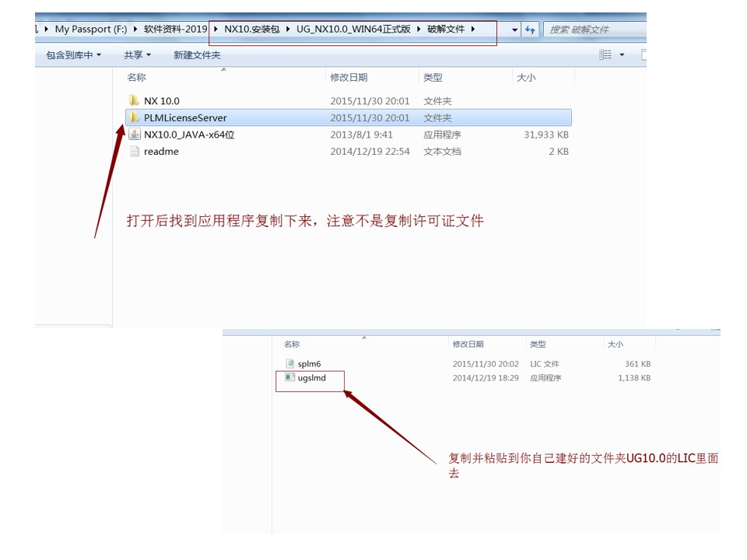Screen dimensions: 747x560
Task: Select the PLMLicenseServer folder name
Action: coord(185,117)
